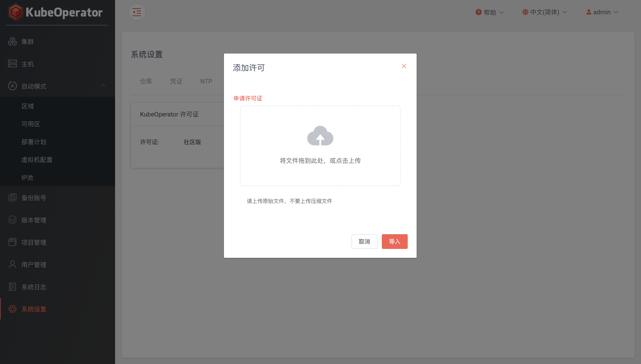Close the 添加许可 dialog with the X

click(404, 66)
